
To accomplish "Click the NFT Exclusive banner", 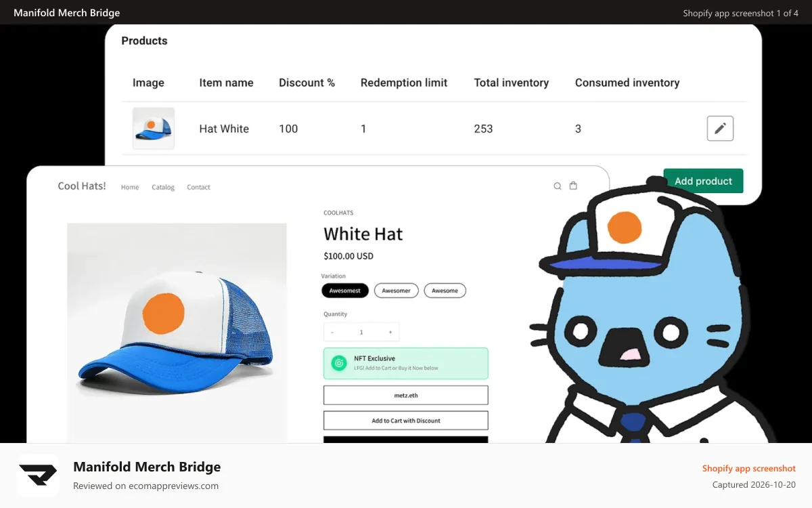I will (406, 363).
